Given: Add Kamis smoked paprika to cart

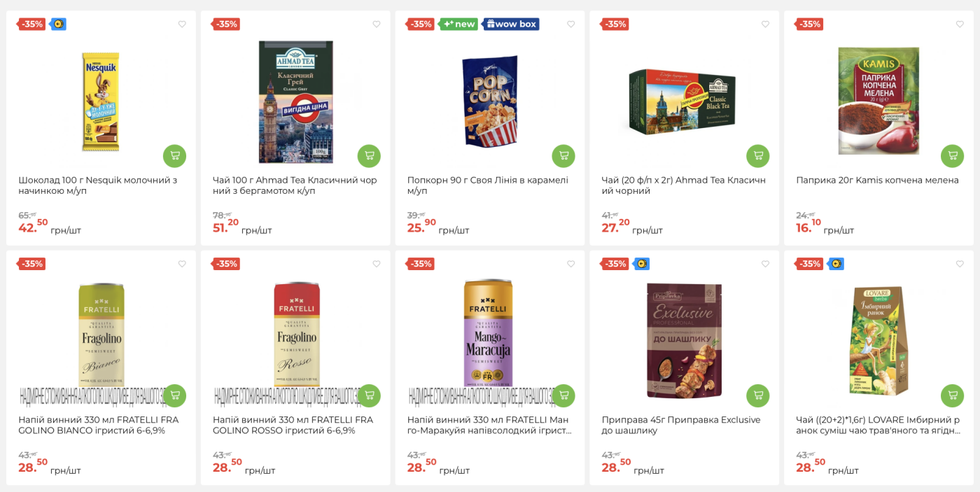Looking at the screenshot, I should point(952,156).
